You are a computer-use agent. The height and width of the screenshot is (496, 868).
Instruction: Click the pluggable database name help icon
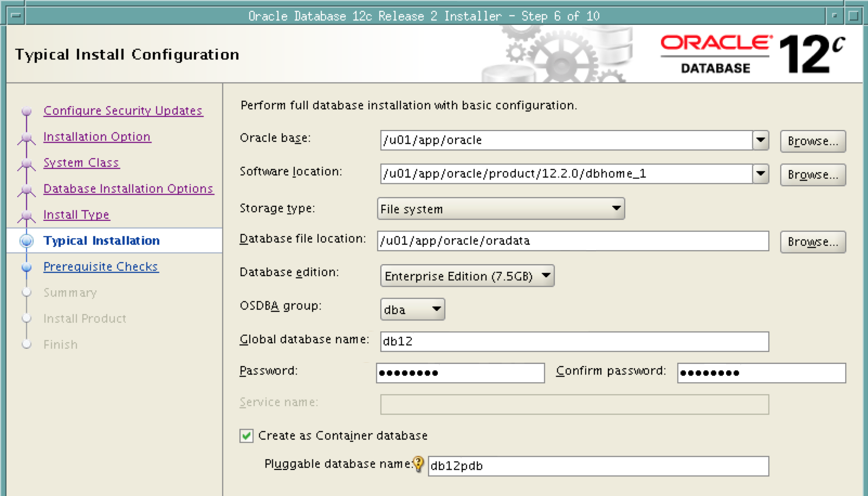coord(418,464)
